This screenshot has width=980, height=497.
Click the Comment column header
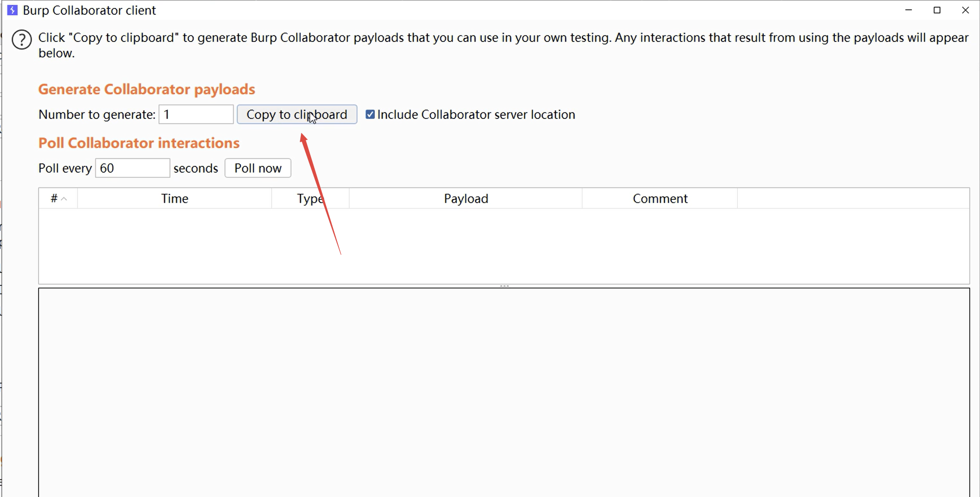(660, 198)
